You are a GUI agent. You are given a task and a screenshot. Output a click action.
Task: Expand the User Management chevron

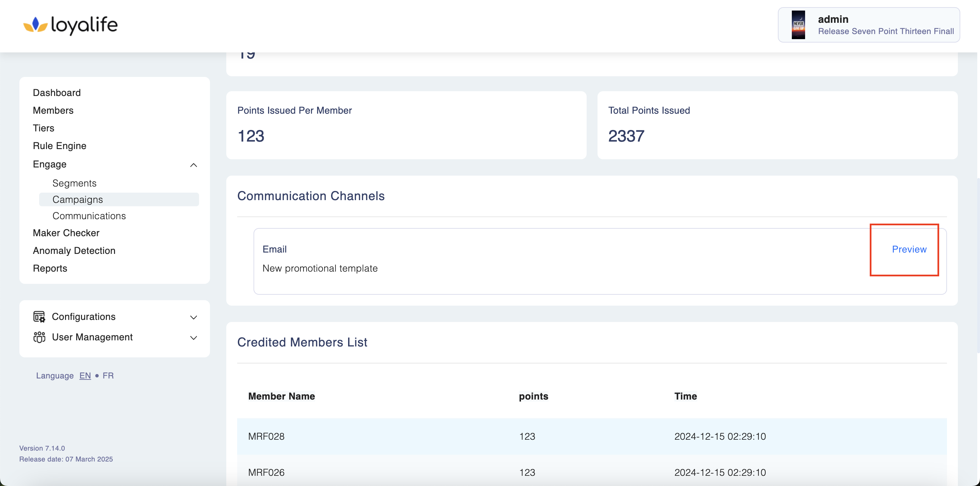(x=193, y=338)
